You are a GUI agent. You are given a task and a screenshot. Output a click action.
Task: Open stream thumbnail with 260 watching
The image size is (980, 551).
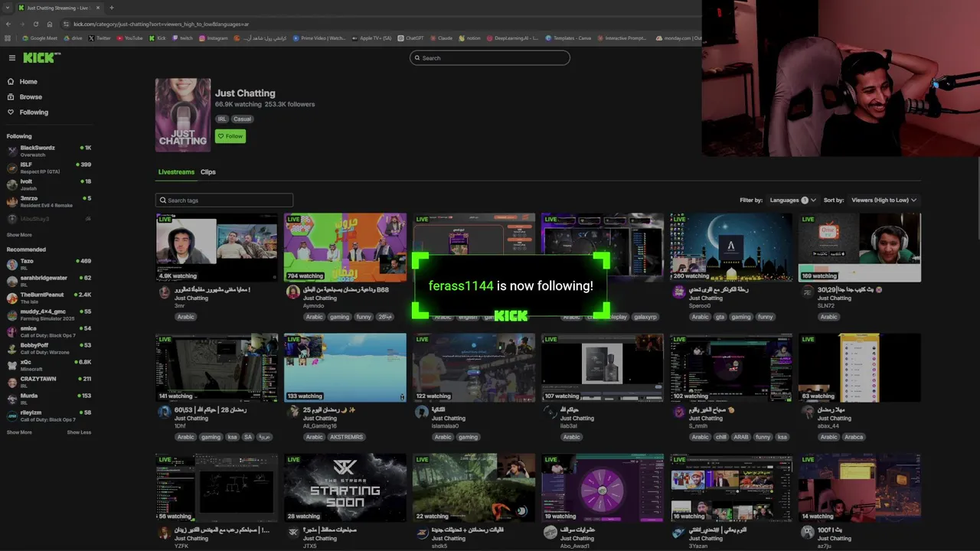click(731, 247)
